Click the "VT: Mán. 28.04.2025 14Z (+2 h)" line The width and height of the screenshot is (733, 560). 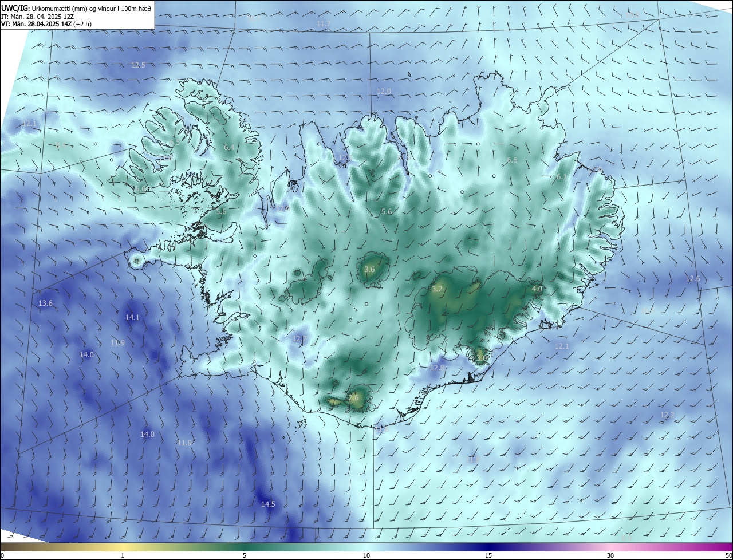(x=45, y=25)
